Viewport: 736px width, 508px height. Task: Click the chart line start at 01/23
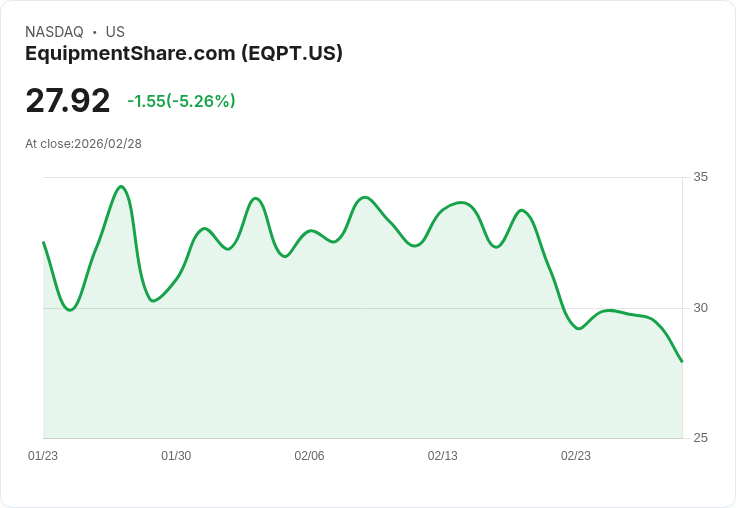[x=43, y=242]
